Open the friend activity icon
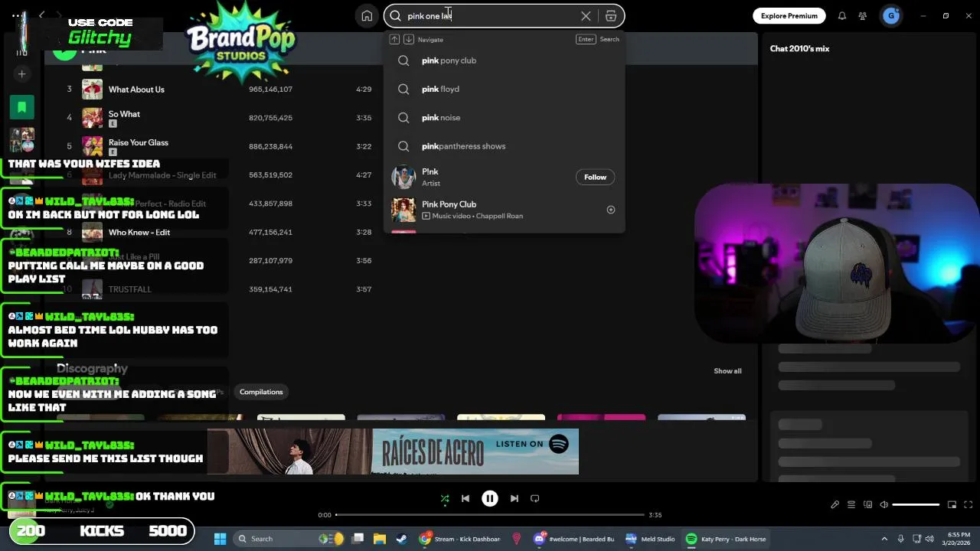 pyautogui.click(x=863, y=15)
